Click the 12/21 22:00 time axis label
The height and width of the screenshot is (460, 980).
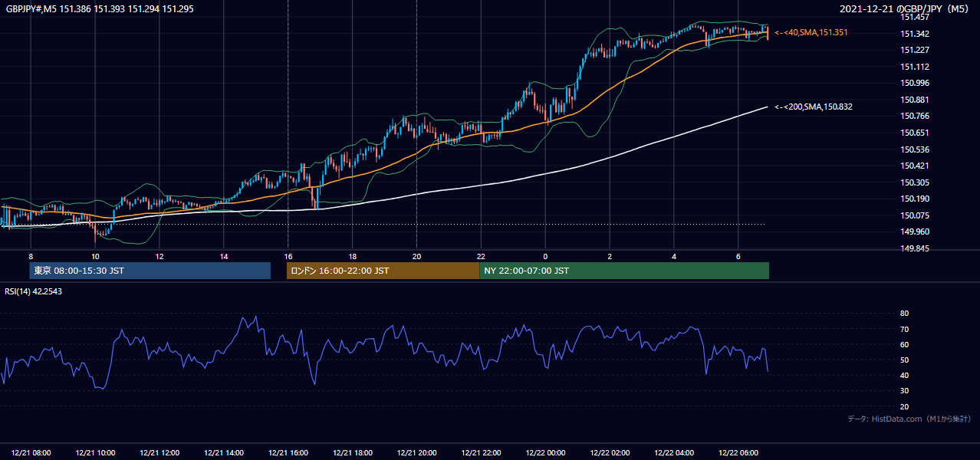(x=482, y=453)
